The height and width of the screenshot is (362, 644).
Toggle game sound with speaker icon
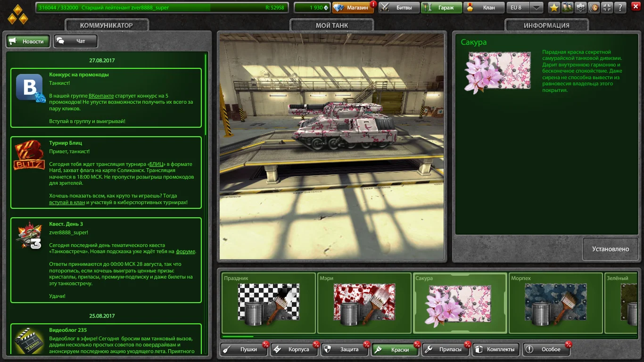(x=594, y=8)
